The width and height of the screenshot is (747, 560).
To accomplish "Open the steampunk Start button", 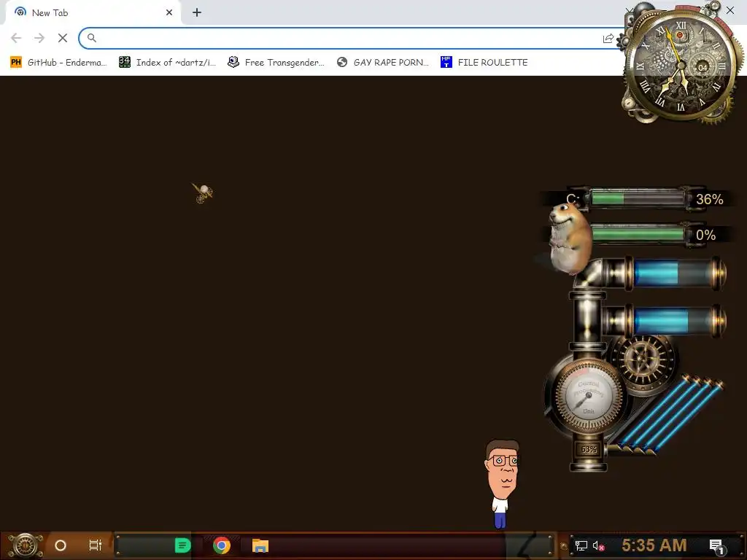I will point(26,545).
